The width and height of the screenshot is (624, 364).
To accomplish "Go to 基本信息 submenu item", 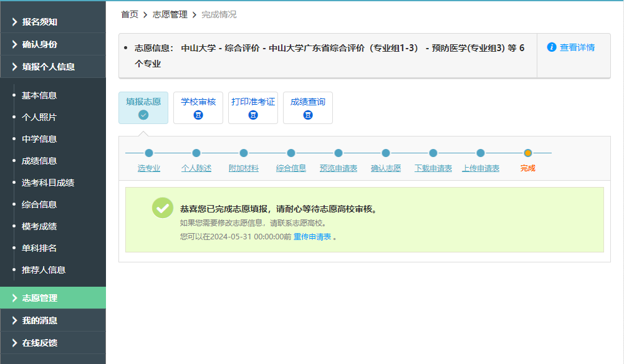I will [39, 95].
